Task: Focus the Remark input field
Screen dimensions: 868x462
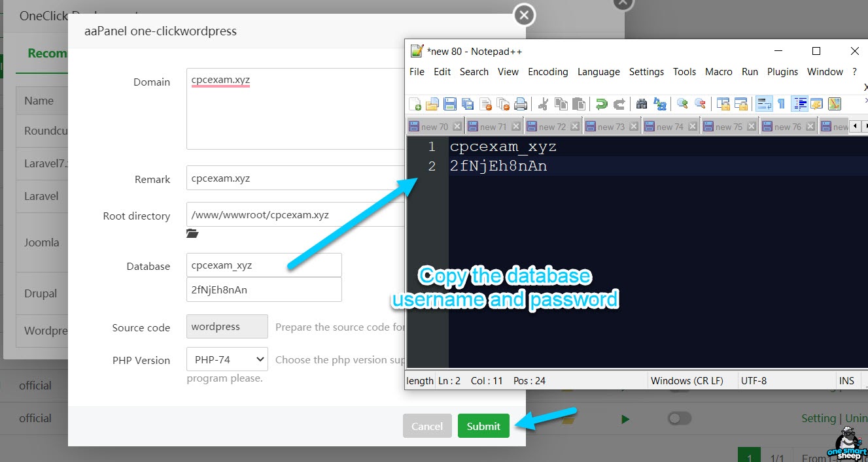Action: (x=296, y=178)
